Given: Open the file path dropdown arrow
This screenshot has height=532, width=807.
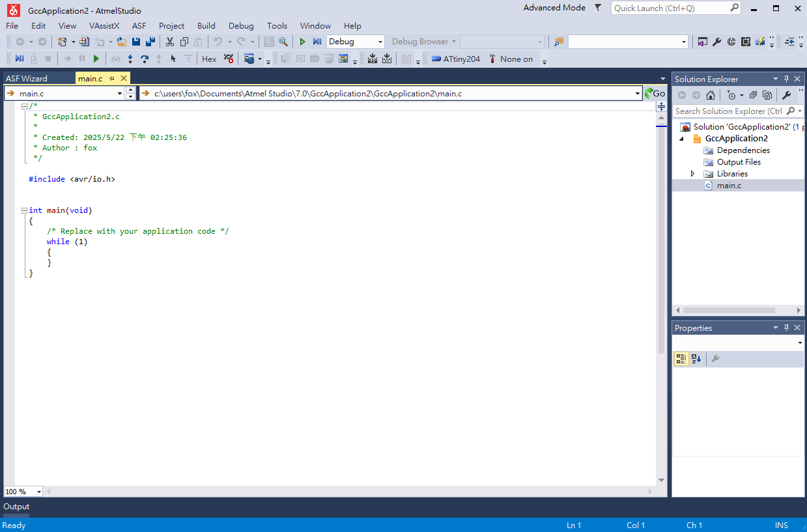Looking at the screenshot, I should (638, 94).
